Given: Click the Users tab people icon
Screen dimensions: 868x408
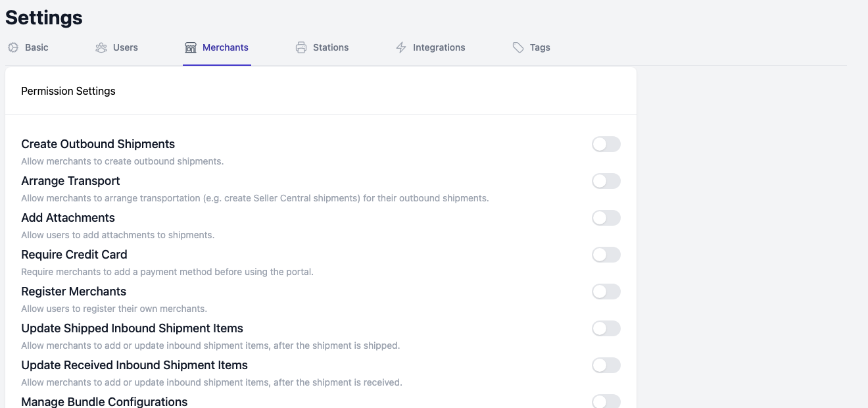Looking at the screenshot, I should 101,47.
